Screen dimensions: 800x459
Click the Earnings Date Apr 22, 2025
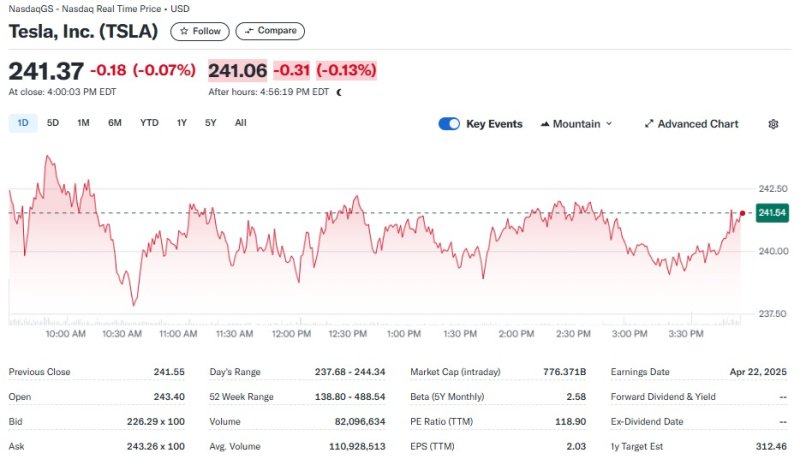[758, 372]
